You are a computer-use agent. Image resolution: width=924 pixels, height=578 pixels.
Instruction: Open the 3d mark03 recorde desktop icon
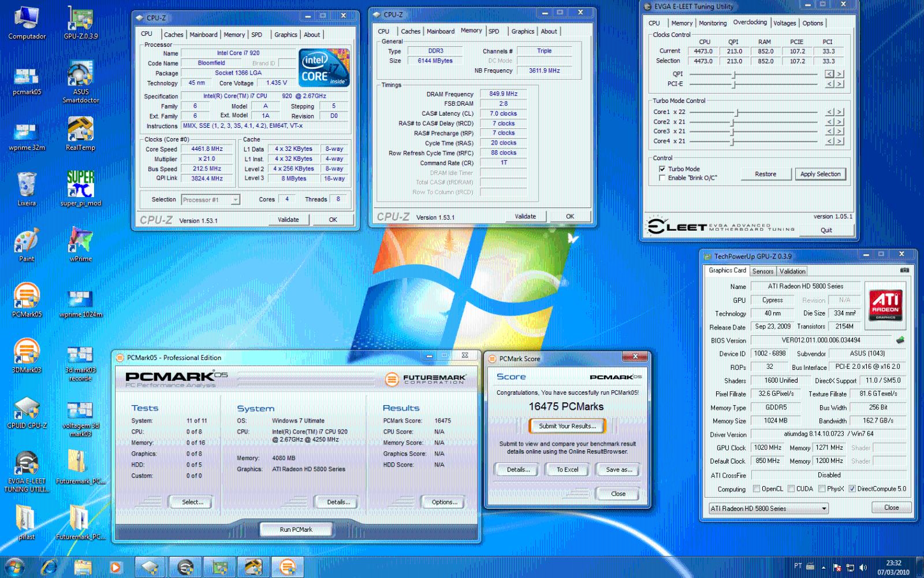[x=80, y=363]
